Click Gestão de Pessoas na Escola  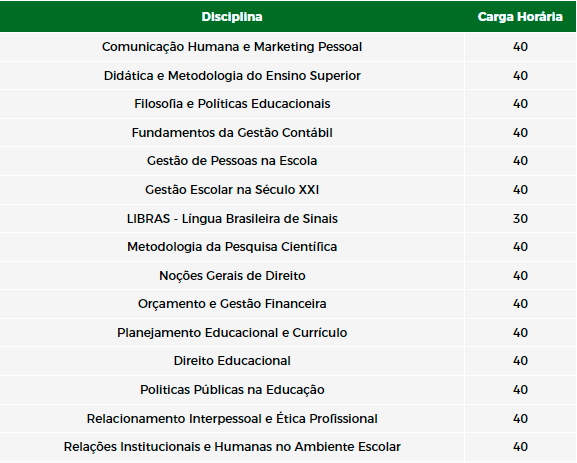[232, 161]
